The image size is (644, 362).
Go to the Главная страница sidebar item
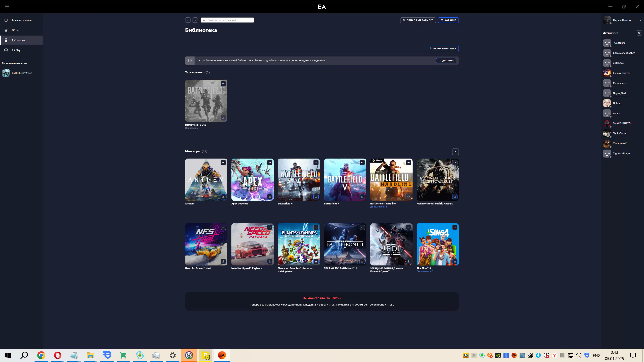[x=21, y=20]
